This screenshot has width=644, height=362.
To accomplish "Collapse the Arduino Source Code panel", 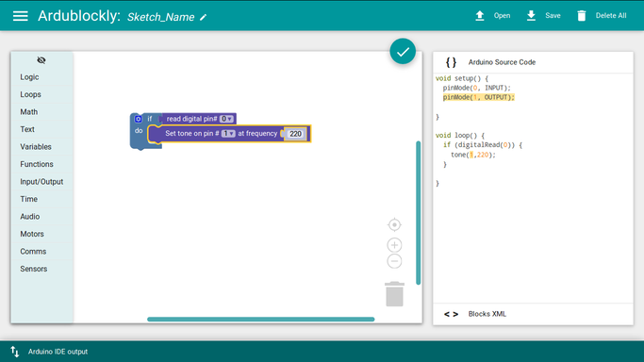I will (x=533, y=62).
